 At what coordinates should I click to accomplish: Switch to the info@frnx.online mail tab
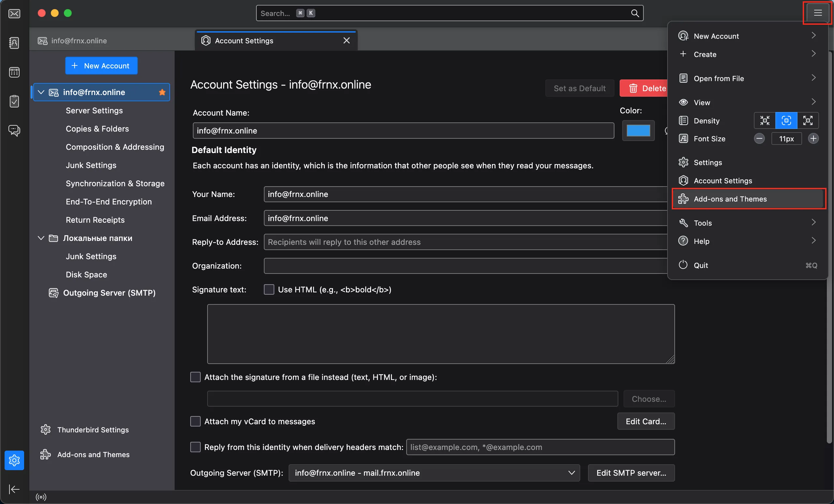point(112,41)
